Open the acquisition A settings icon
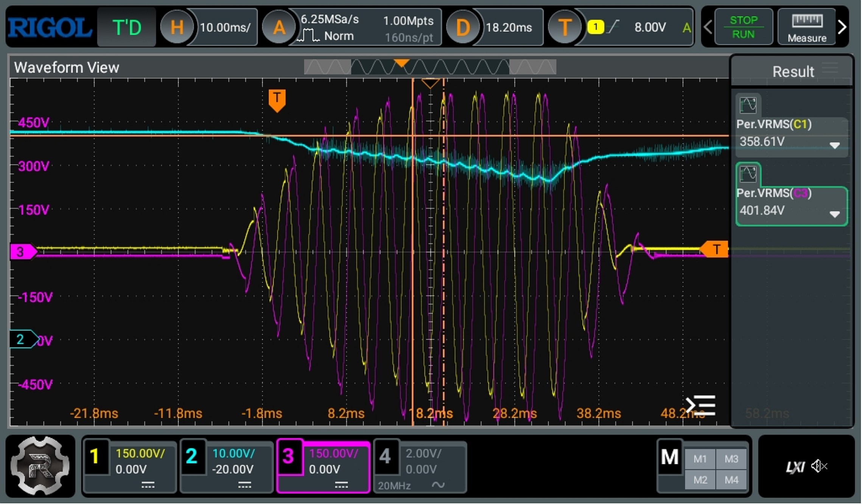The image size is (862, 504). point(279,27)
